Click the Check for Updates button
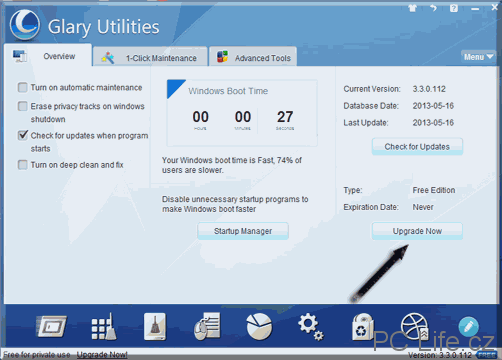 coord(417,147)
